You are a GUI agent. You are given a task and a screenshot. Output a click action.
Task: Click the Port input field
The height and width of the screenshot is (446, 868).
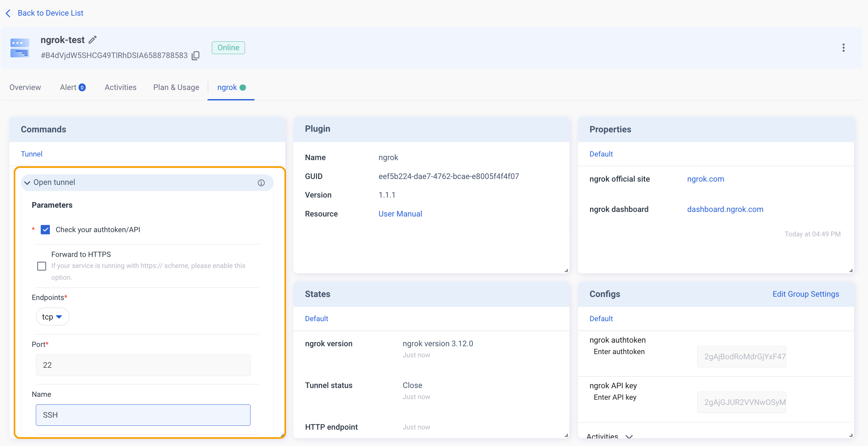coord(143,365)
